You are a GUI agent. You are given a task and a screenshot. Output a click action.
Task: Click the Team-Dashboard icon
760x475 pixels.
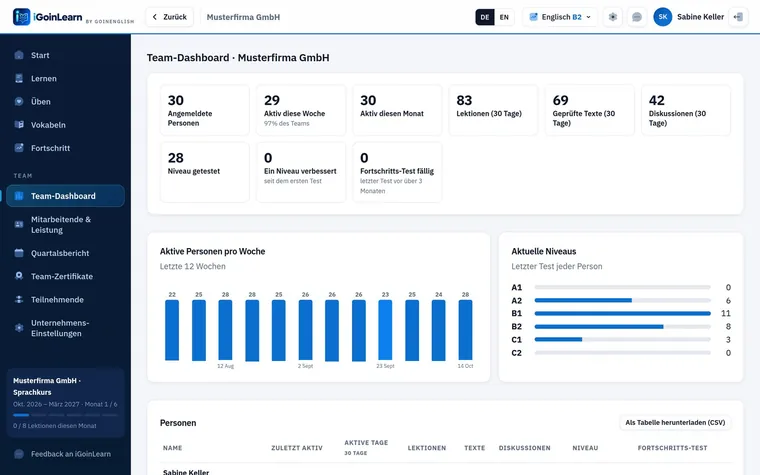coord(19,196)
